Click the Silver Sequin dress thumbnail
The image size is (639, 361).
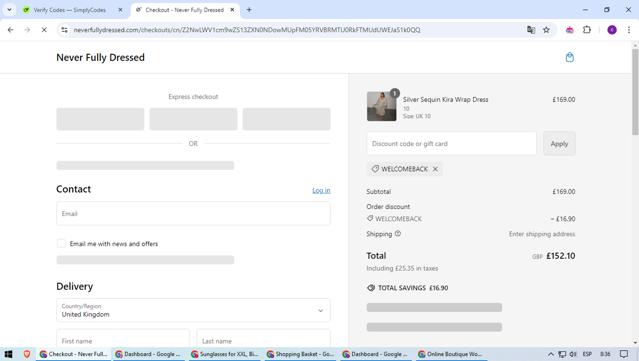(x=381, y=106)
